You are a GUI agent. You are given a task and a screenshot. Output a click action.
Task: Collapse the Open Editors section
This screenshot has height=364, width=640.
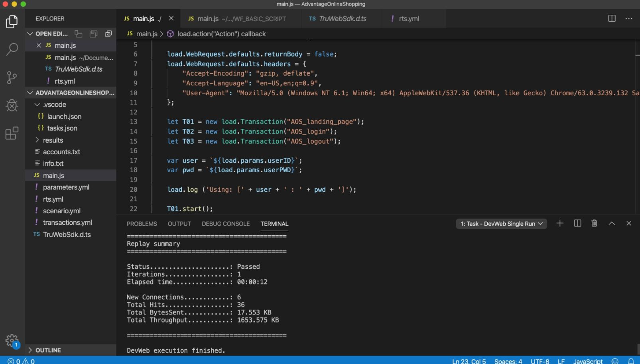click(30, 34)
